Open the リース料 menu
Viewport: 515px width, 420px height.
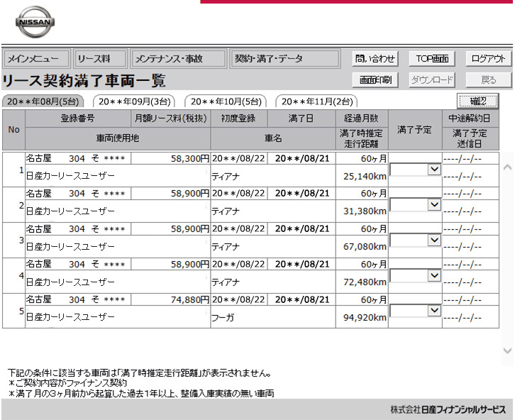(100, 59)
